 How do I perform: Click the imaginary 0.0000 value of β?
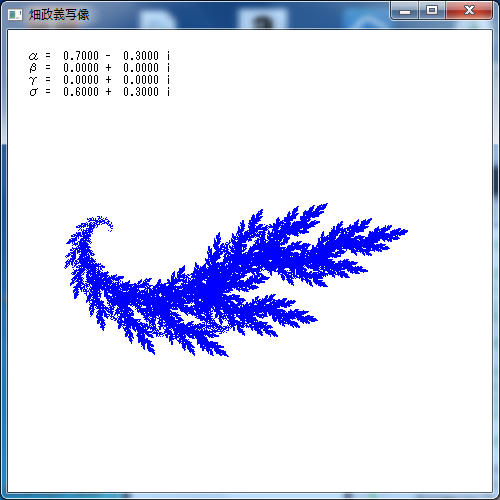pos(141,68)
